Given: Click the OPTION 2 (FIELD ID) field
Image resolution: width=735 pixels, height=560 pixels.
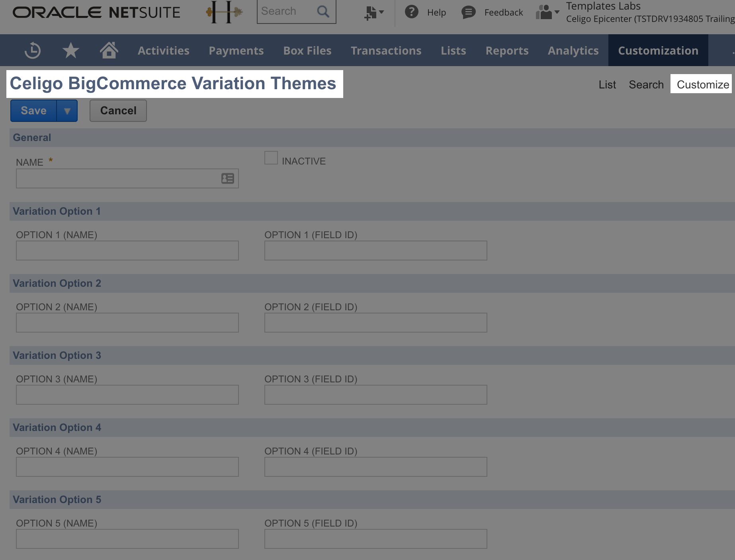Looking at the screenshot, I should click(376, 323).
